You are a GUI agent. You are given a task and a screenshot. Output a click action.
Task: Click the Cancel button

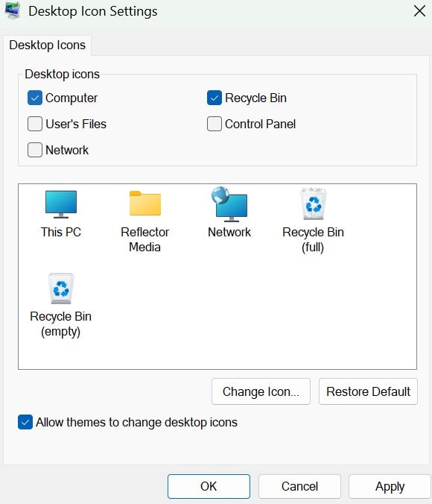pos(299,486)
